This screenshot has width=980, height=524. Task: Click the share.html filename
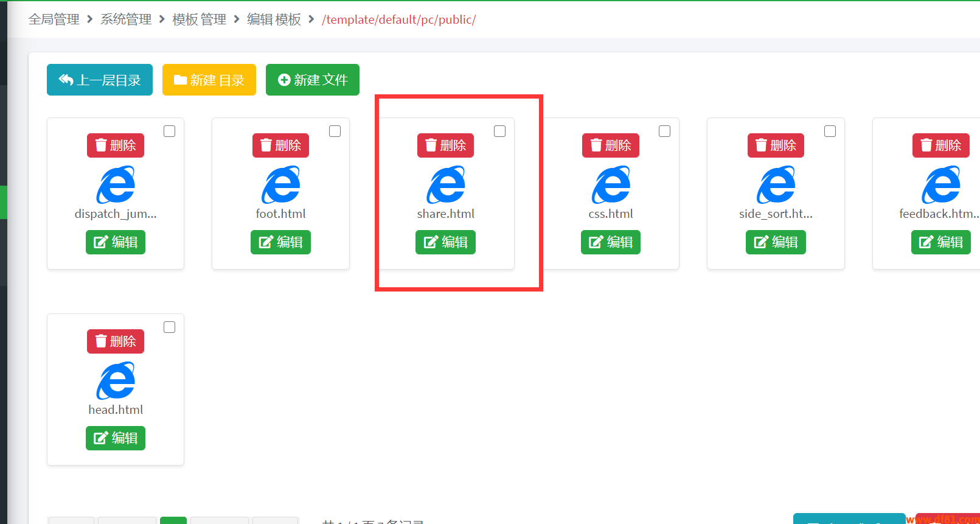pyautogui.click(x=446, y=214)
